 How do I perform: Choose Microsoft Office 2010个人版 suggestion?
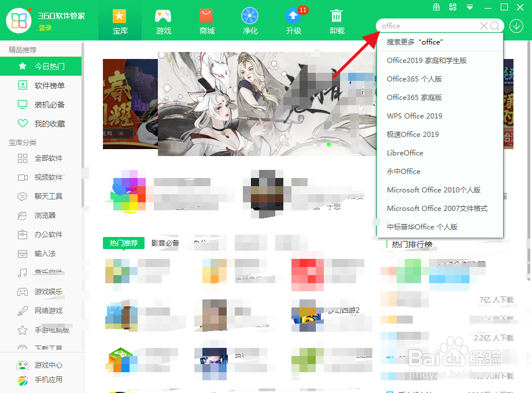click(440, 190)
